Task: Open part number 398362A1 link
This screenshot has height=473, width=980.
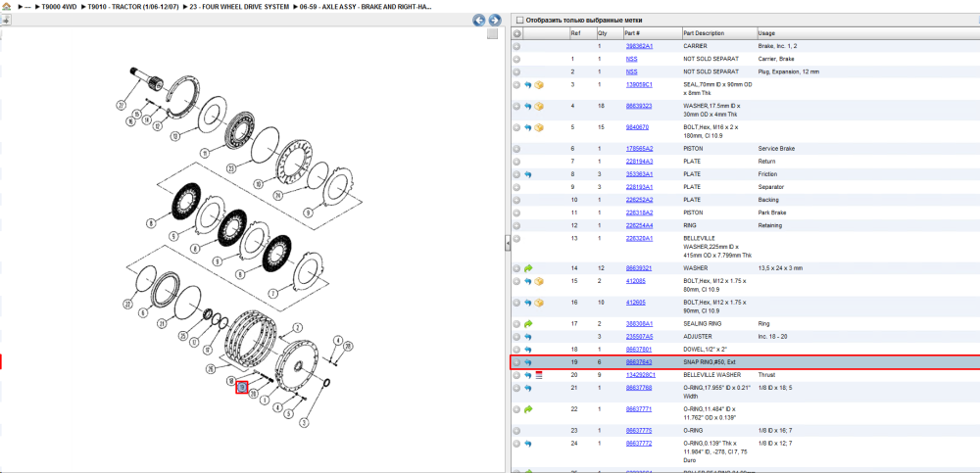Action: tap(639, 46)
